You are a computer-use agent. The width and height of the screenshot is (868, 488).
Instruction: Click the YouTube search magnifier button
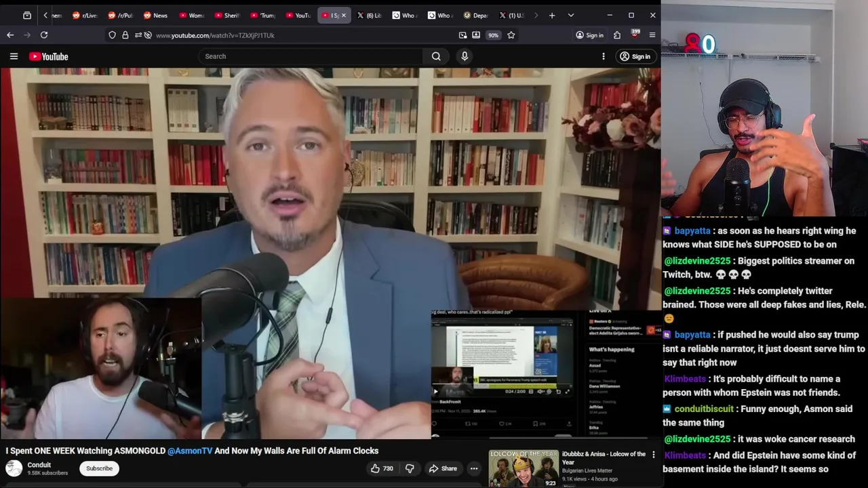(436, 56)
